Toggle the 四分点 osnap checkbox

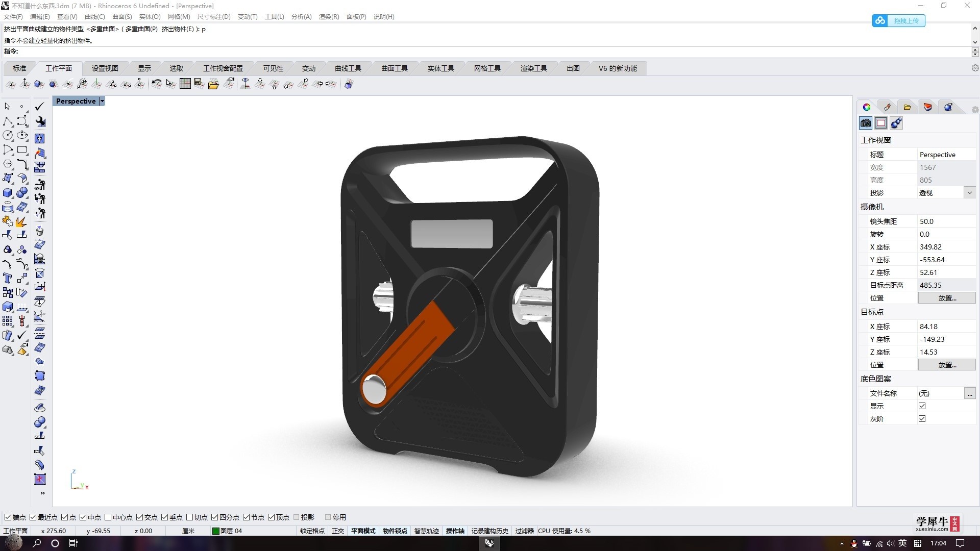coord(215,517)
